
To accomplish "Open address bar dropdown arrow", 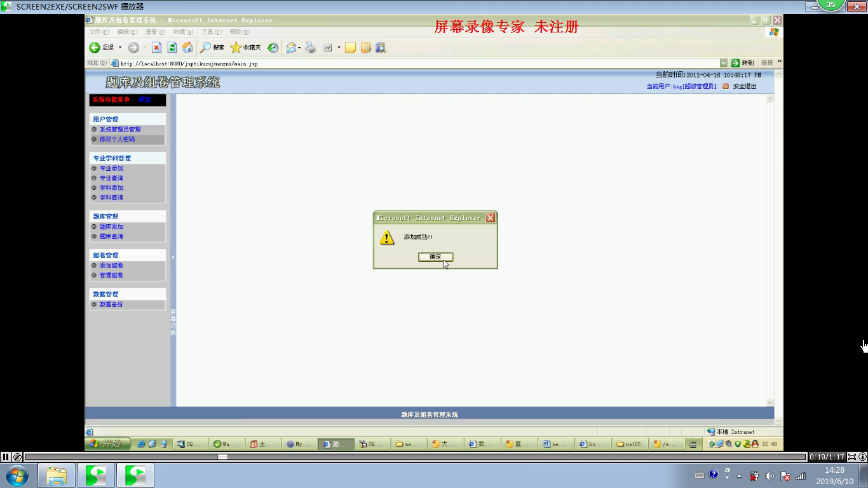I will pos(724,63).
